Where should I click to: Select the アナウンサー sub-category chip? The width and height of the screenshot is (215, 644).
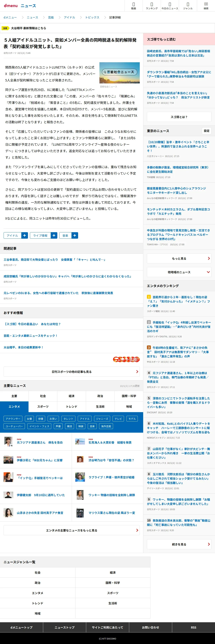13,419
